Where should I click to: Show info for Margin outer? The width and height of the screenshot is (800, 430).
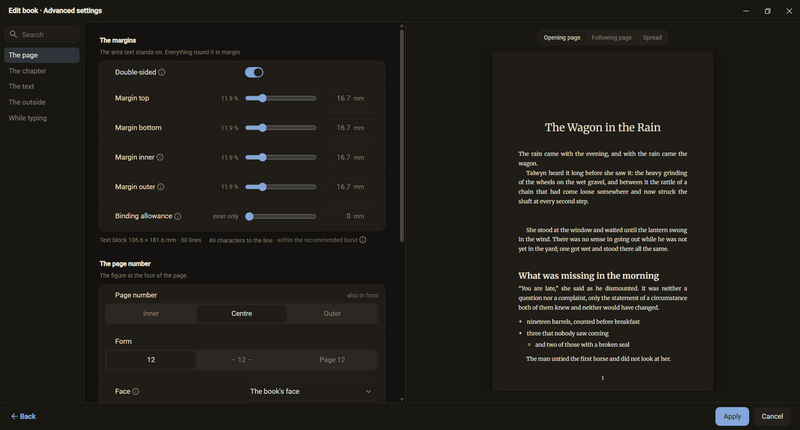(161, 187)
